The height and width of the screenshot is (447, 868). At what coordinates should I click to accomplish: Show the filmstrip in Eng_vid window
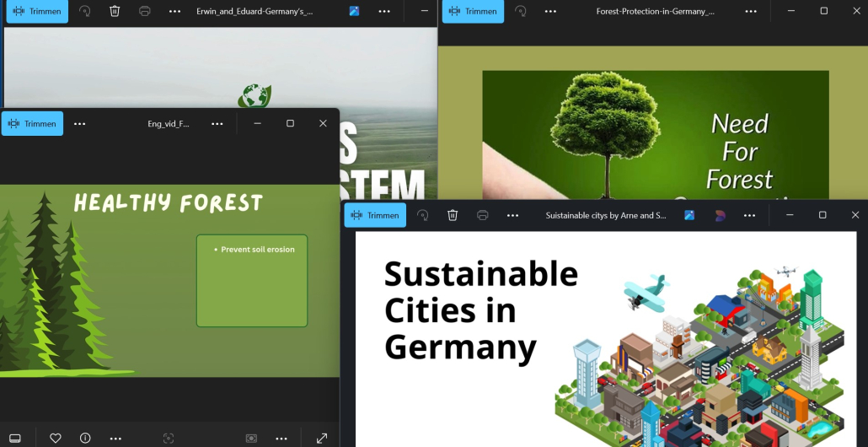pyautogui.click(x=15, y=438)
